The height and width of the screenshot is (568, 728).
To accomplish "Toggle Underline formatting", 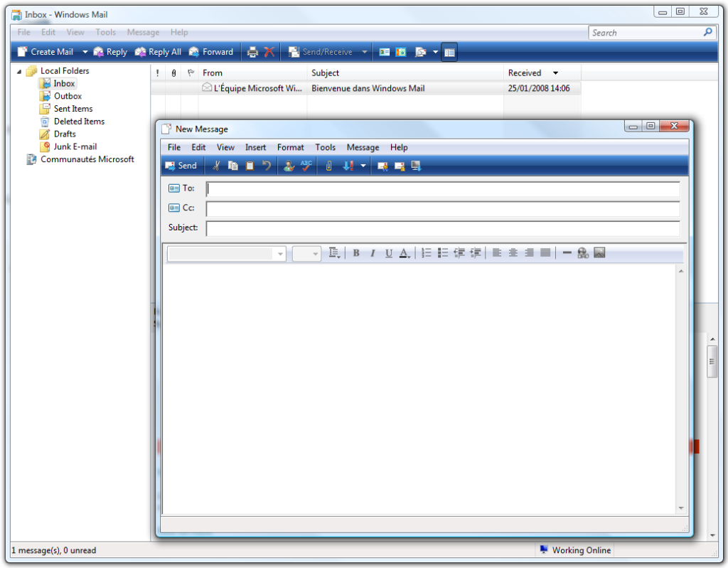I will point(389,253).
